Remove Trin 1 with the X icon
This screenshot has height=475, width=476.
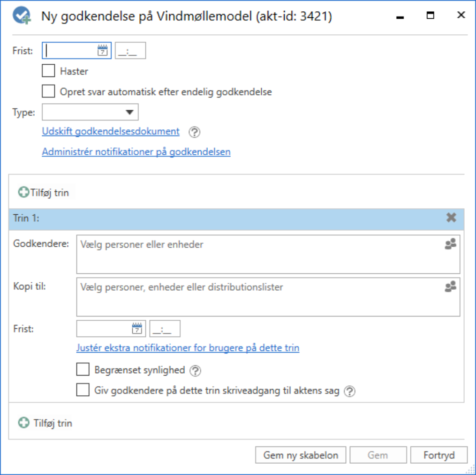pos(451,218)
